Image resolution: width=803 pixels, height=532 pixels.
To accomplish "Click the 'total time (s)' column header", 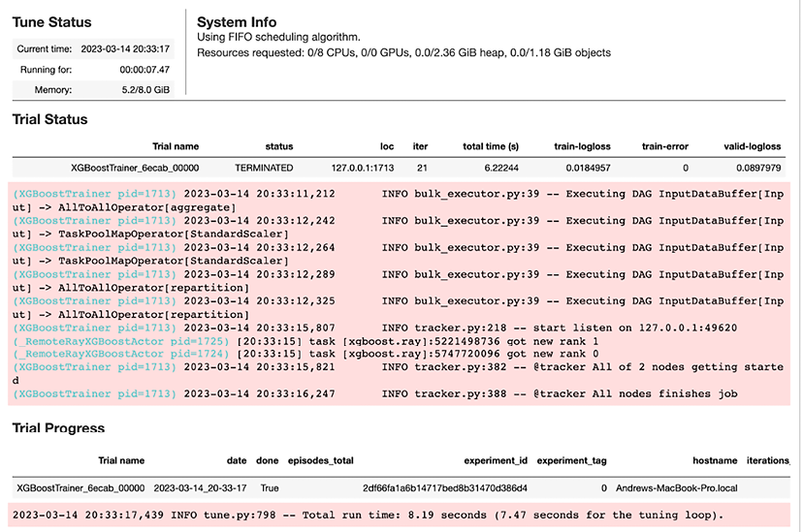I will click(x=491, y=146).
